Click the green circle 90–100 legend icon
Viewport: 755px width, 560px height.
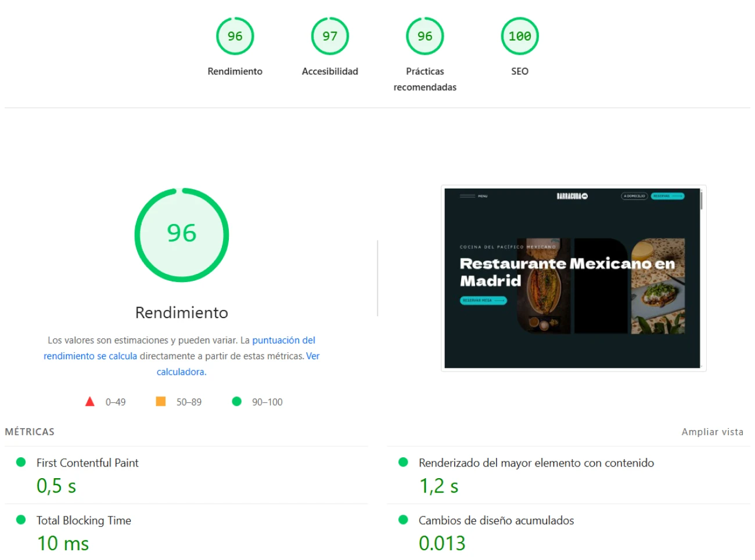236,402
